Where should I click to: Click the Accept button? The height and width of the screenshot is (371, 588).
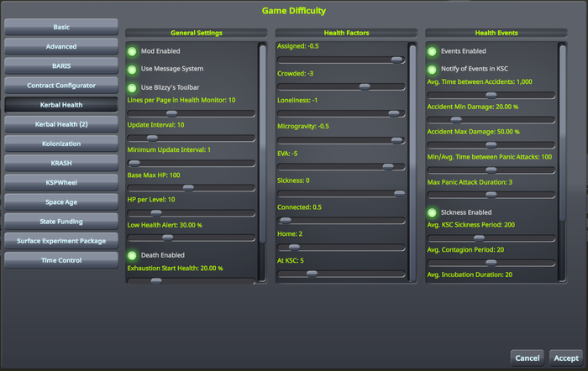(565, 358)
